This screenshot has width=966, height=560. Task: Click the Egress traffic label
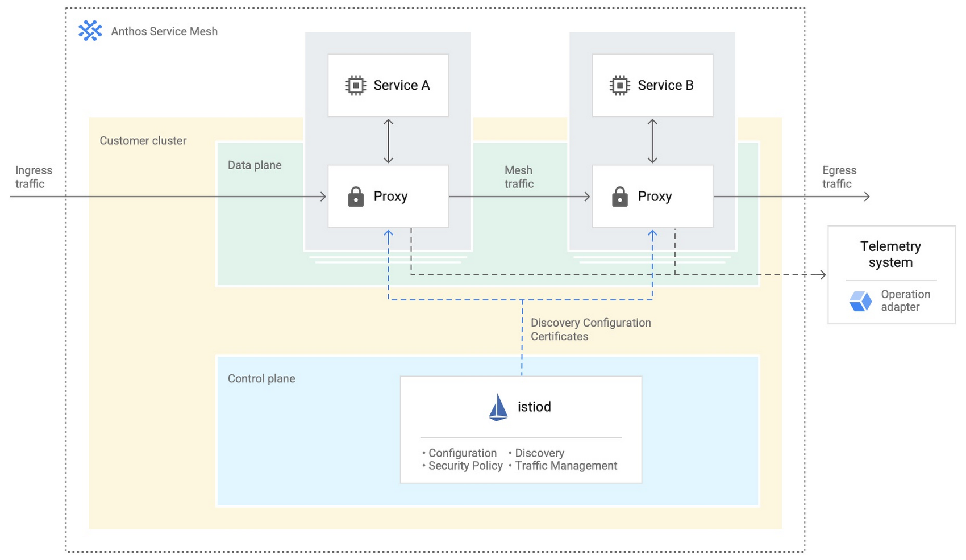tap(839, 177)
